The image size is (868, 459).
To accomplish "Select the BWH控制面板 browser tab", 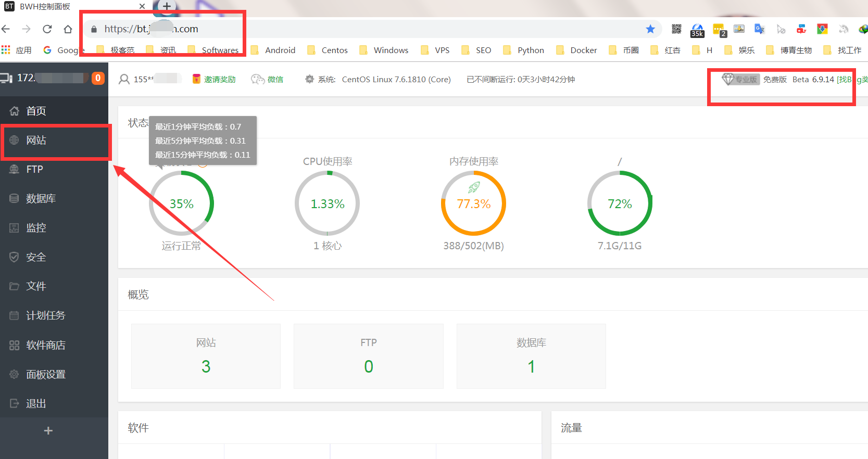I will pyautogui.click(x=76, y=7).
